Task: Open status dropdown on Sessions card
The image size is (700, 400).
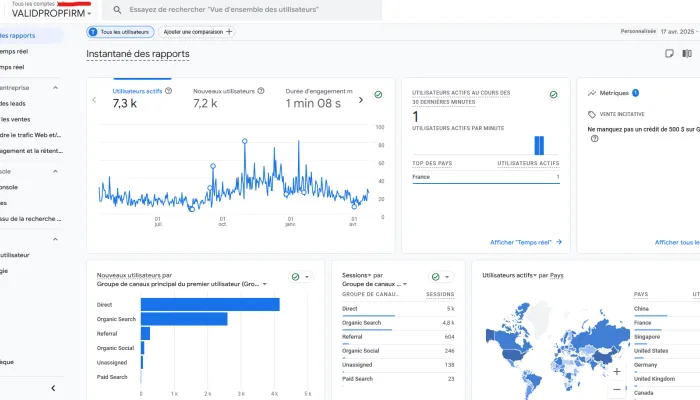Action: tap(441, 277)
